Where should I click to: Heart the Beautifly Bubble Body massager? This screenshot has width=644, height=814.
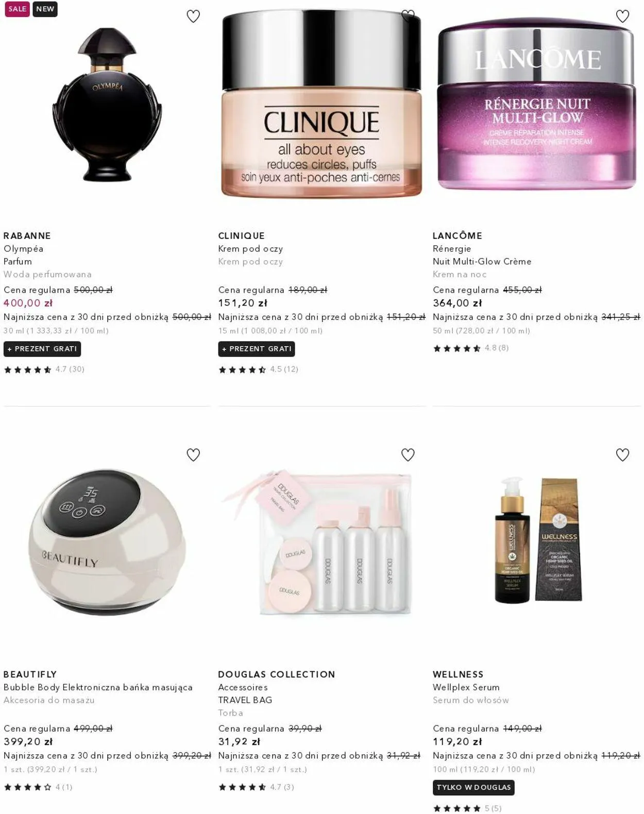point(193,455)
